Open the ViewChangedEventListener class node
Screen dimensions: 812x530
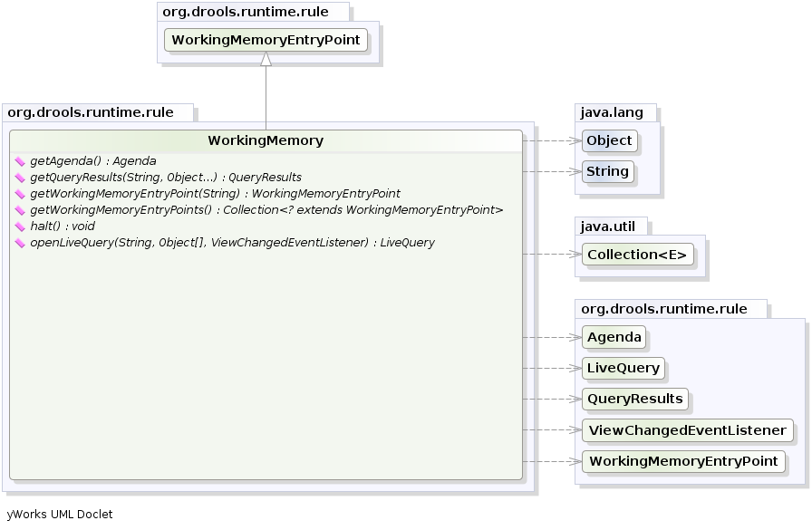pyautogui.click(x=688, y=429)
